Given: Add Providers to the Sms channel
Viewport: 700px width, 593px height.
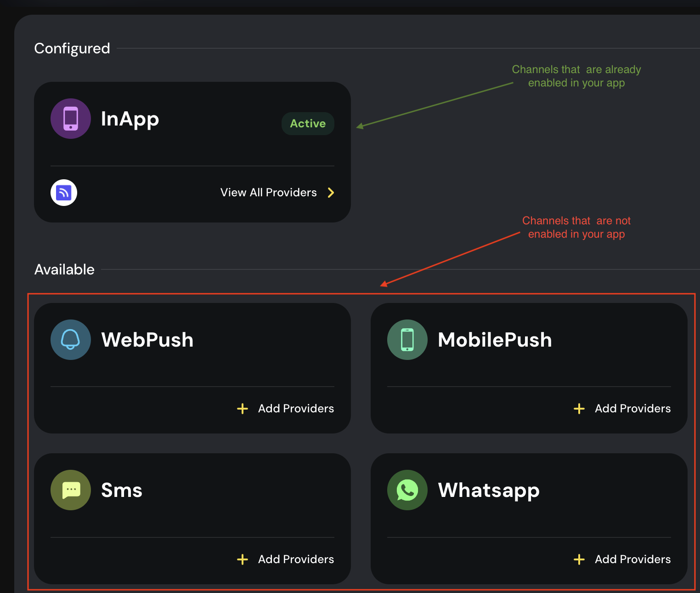Looking at the screenshot, I should point(286,559).
